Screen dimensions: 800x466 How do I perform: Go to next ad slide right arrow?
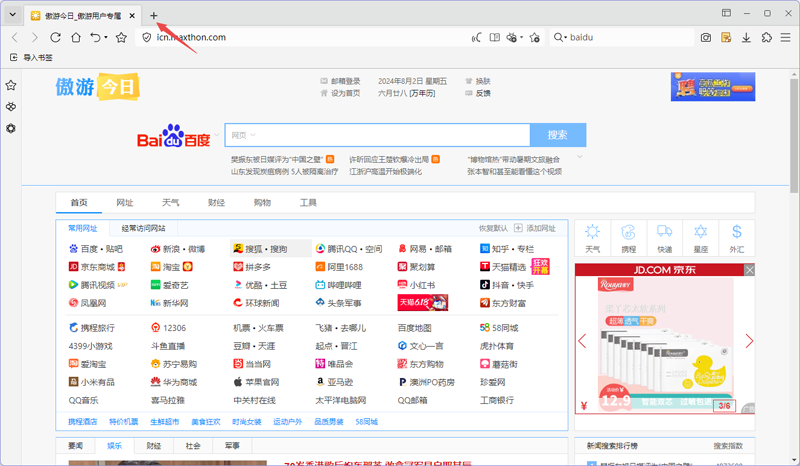coord(750,341)
